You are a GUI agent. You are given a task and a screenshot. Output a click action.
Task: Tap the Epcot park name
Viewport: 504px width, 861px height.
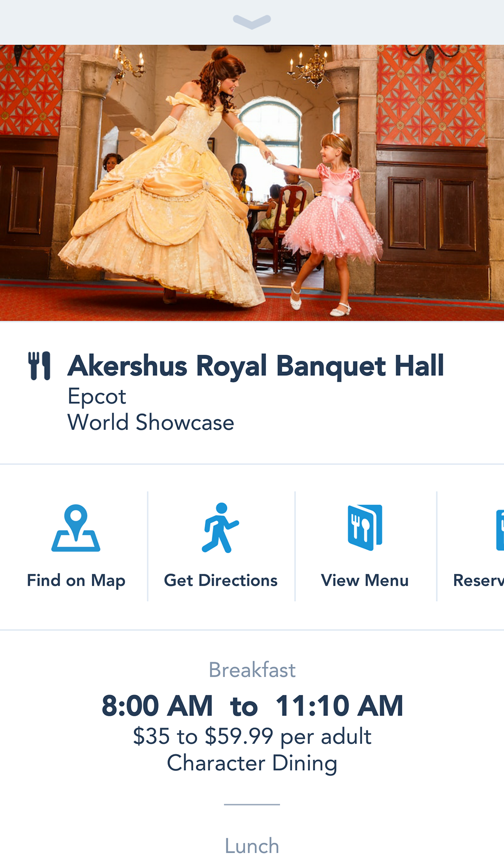97,397
